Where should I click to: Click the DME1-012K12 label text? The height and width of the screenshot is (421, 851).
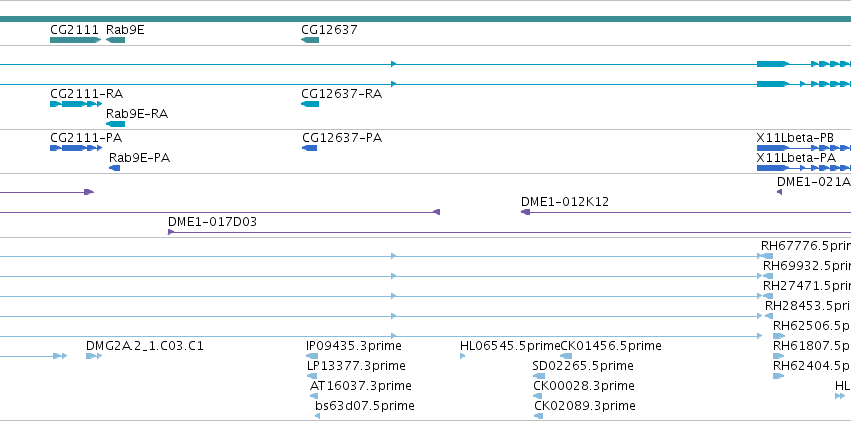point(565,202)
